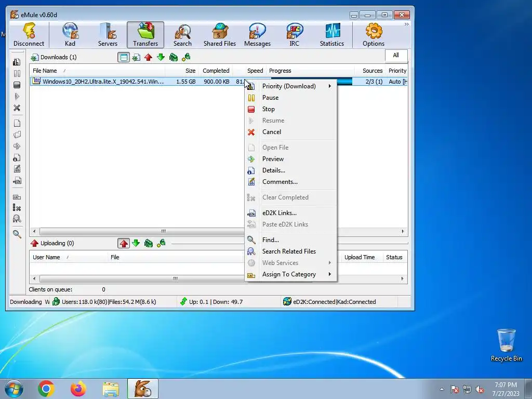Toggle green Downloading arrow in Uploading toolbar
This screenshot has width=532, height=399.
point(136,243)
